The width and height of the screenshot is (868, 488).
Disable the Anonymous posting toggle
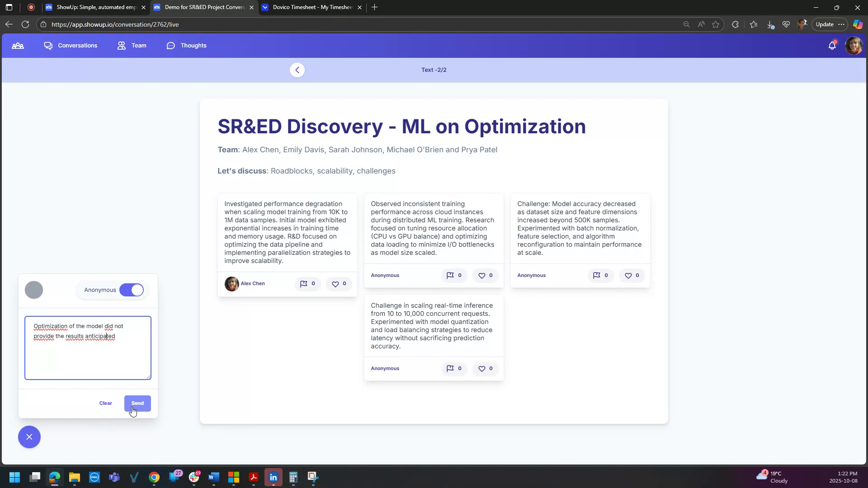pos(132,290)
